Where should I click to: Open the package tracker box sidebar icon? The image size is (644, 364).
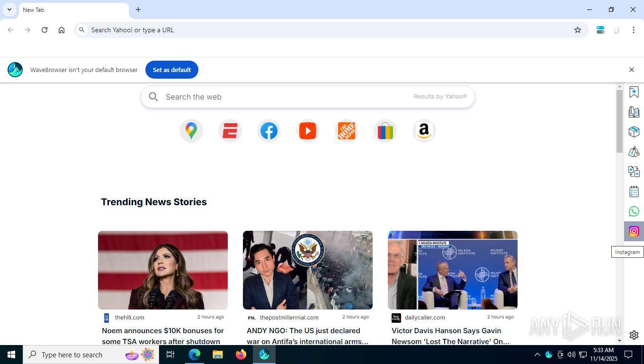[634, 132]
